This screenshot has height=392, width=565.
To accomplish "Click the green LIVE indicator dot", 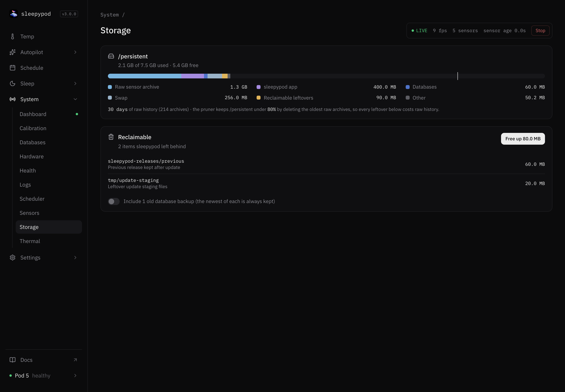I will pyautogui.click(x=413, y=30).
